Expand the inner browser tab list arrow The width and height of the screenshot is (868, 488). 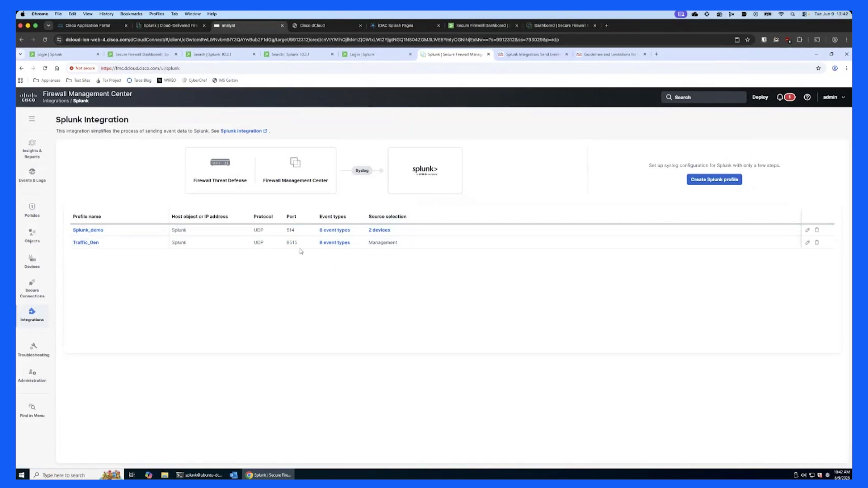[x=20, y=54]
